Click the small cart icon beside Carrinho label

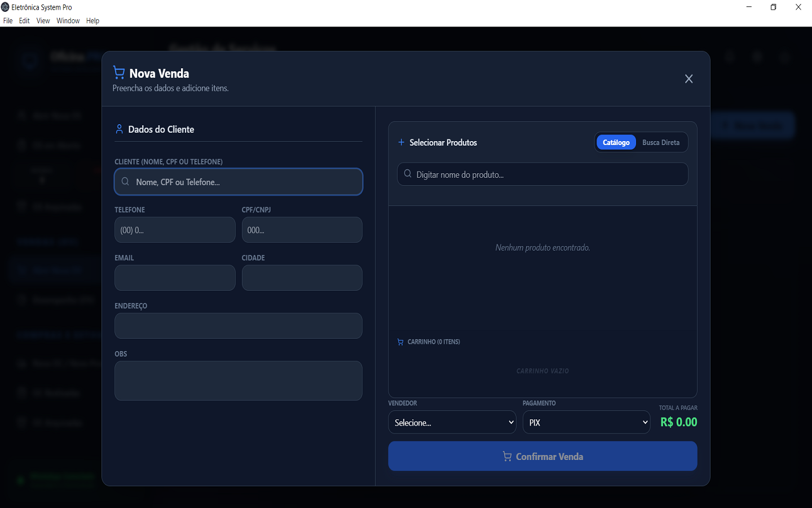400,342
